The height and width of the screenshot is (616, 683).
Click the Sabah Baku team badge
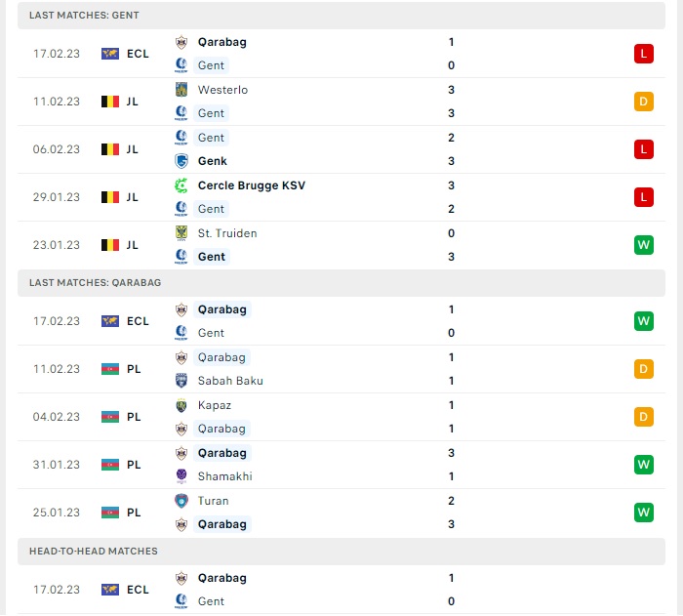(x=181, y=381)
